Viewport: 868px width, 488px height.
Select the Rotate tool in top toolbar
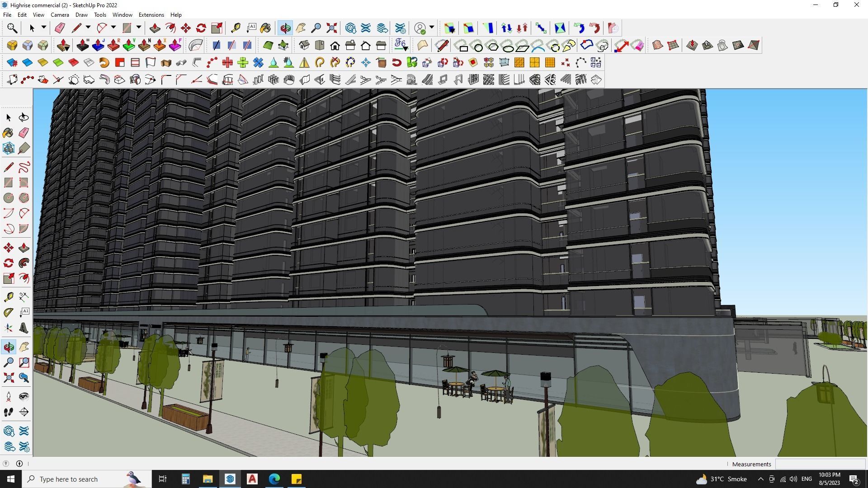point(201,28)
